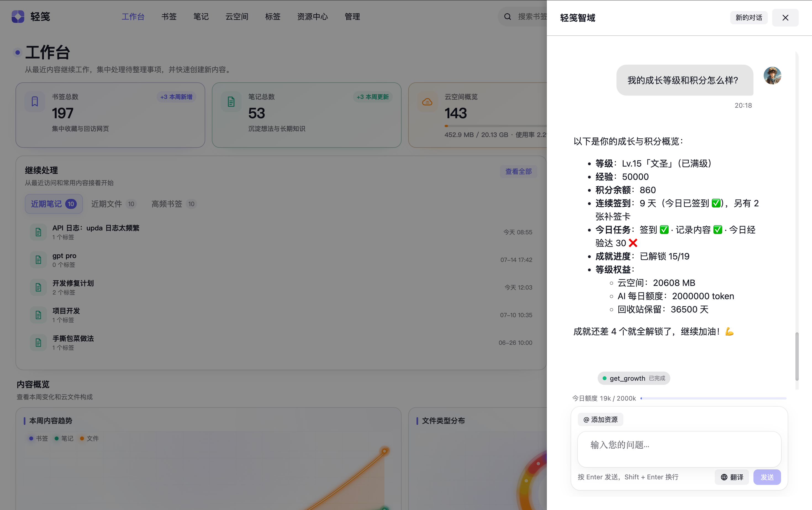Image resolution: width=812 pixels, height=510 pixels.
Task: Click the 云空间 storage usage bar
Action: pyautogui.click(x=496, y=126)
